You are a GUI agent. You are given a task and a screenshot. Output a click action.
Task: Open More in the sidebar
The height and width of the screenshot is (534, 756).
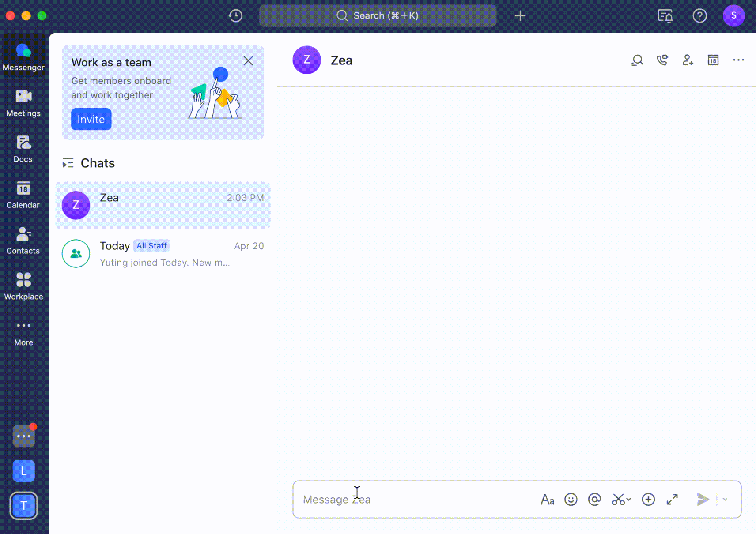click(23, 332)
